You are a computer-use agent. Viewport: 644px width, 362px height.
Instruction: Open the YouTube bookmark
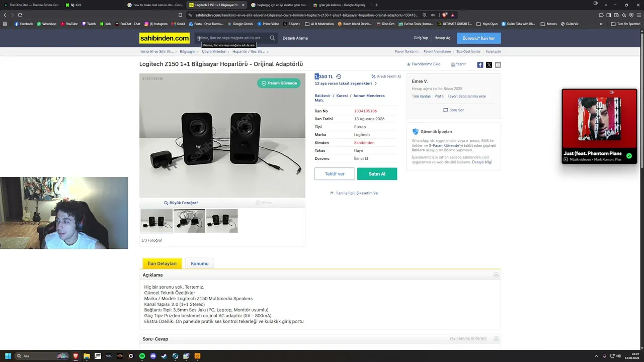pos(69,24)
